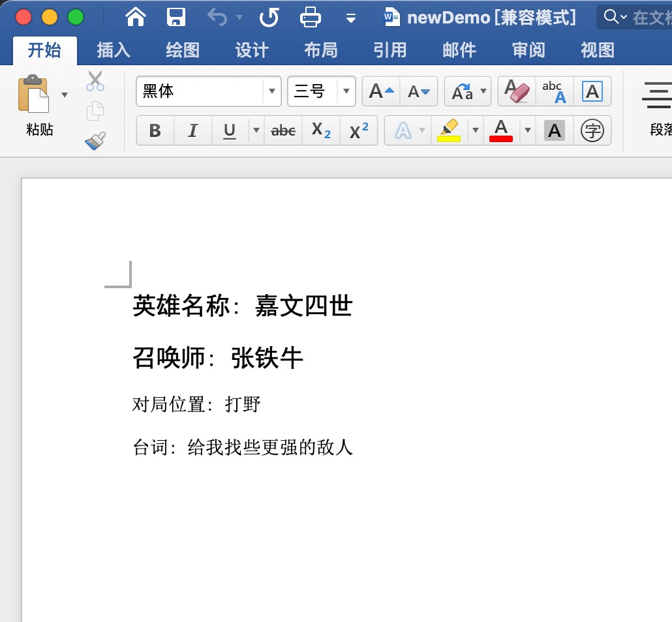Click the Word document icon in title
Screen dimensions: 672x622
coord(391,17)
